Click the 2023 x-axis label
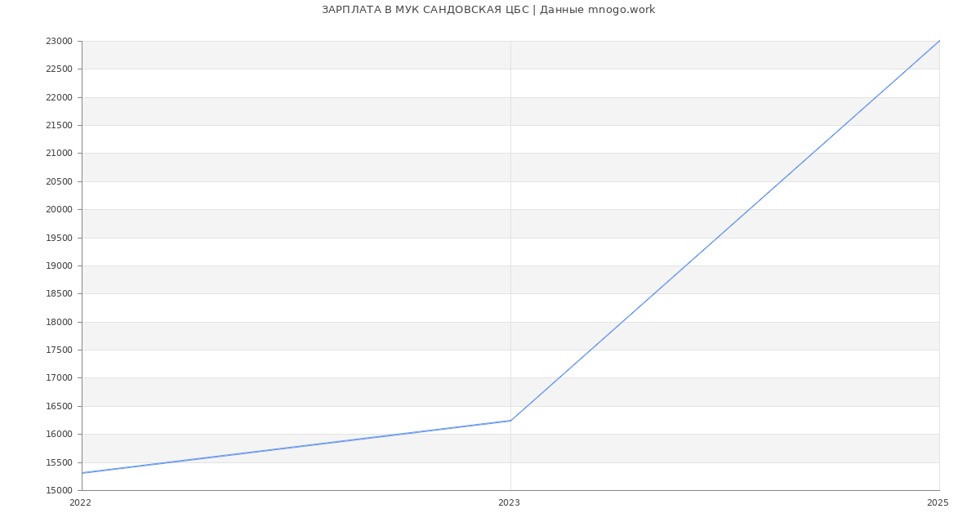The image size is (980, 531). click(509, 503)
